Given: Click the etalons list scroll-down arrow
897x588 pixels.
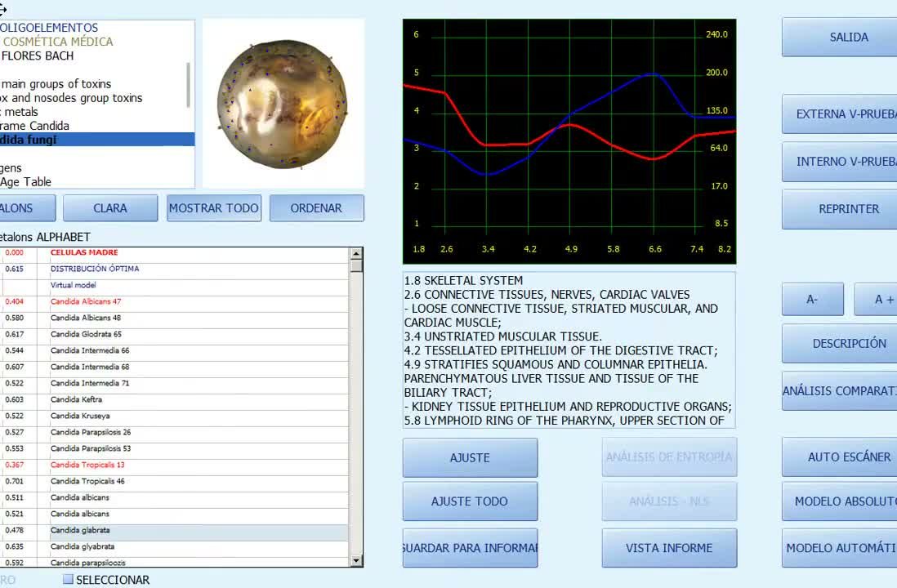Looking at the screenshot, I should (x=356, y=560).
